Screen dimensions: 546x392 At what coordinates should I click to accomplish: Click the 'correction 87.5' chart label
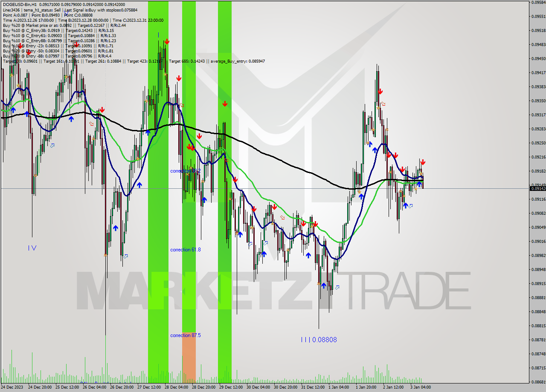point(186,335)
